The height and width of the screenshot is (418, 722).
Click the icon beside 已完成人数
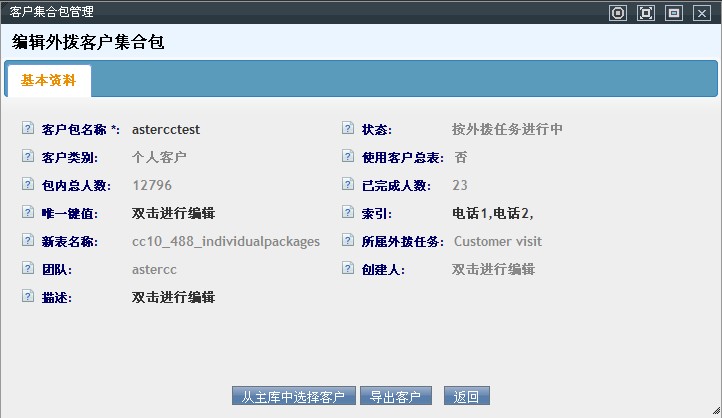348,185
